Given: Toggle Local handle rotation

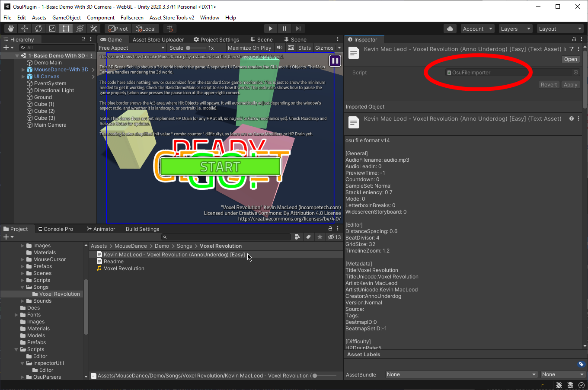Looking at the screenshot, I should (146, 29).
